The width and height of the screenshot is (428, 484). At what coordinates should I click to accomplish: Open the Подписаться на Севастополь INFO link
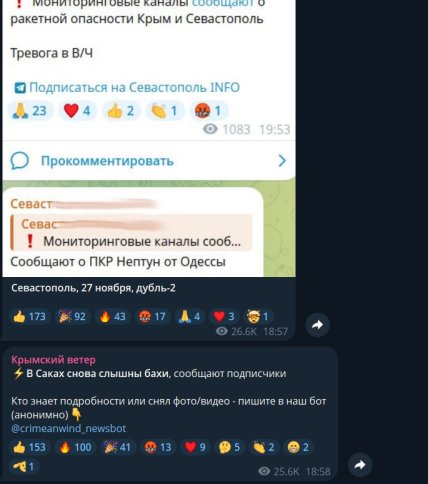[x=127, y=88]
